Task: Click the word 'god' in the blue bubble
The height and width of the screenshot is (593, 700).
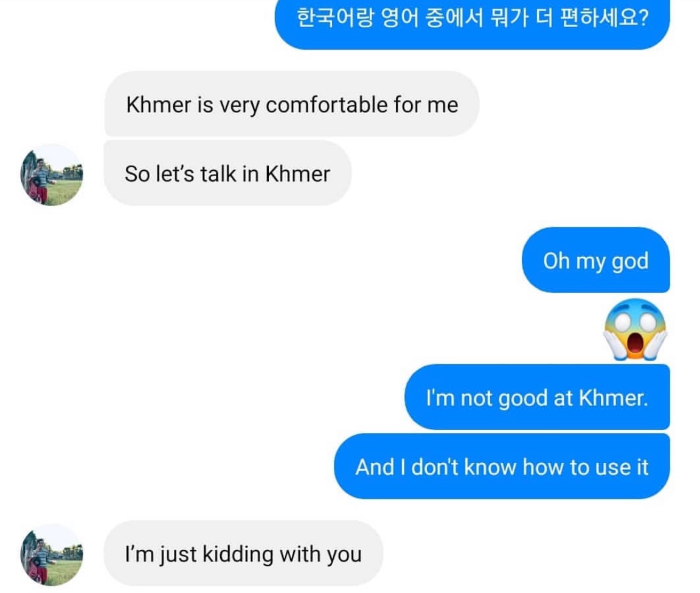Action: pos(630,262)
